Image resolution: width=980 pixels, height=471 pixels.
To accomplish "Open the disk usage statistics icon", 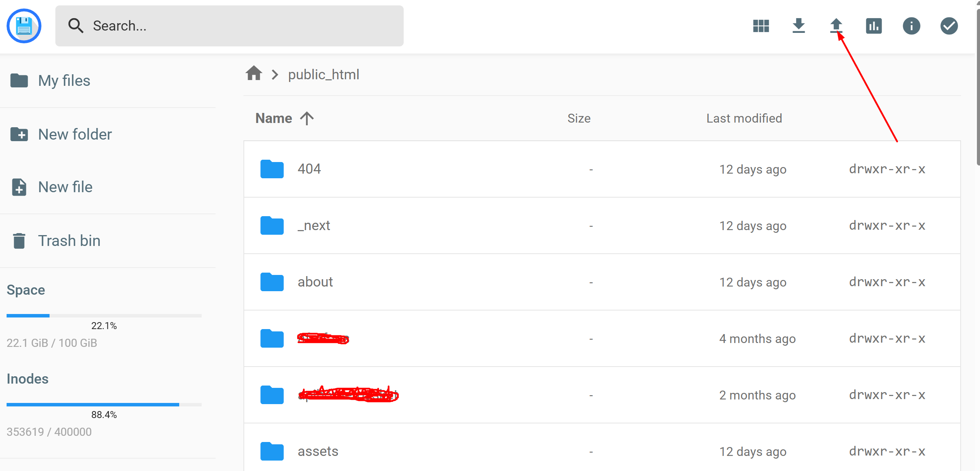I will coord(874,26).
